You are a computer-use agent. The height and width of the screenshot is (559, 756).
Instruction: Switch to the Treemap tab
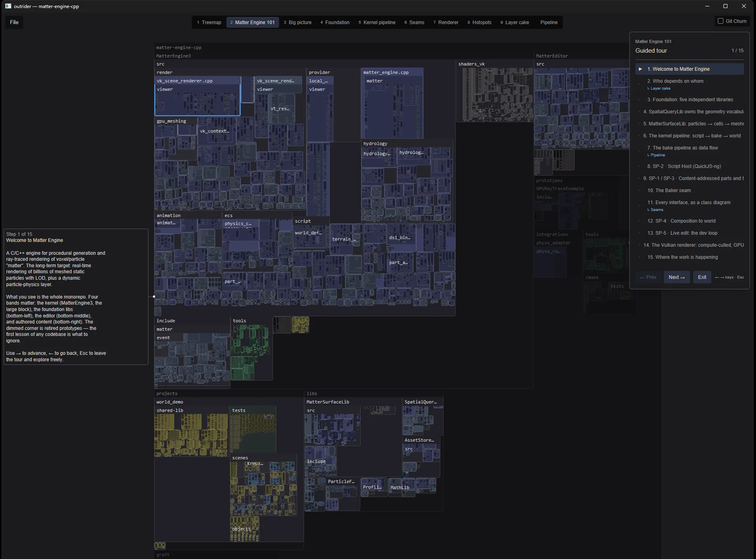pyautogui.click(x=209, y=23)
